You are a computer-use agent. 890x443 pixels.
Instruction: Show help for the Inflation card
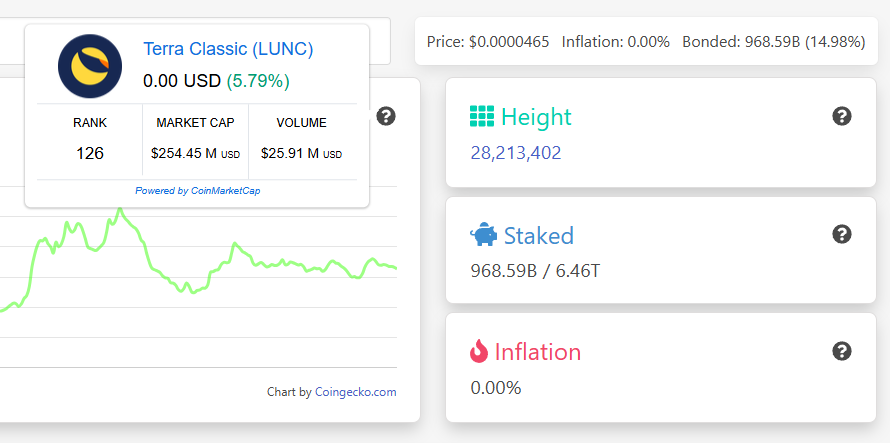point(842,351)
